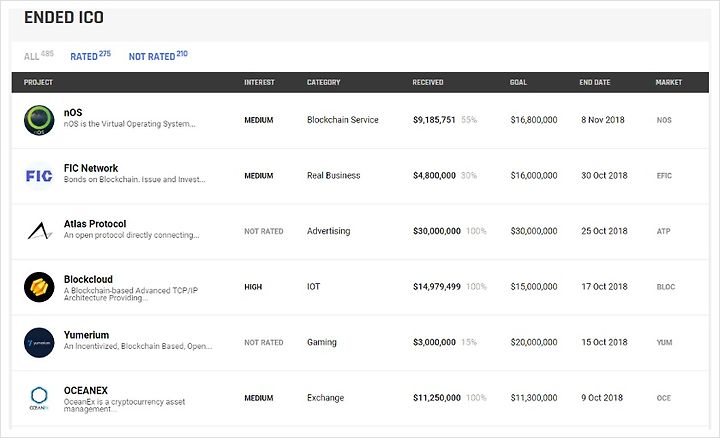Sort by the RECEIVED column header

pos(428,82)
